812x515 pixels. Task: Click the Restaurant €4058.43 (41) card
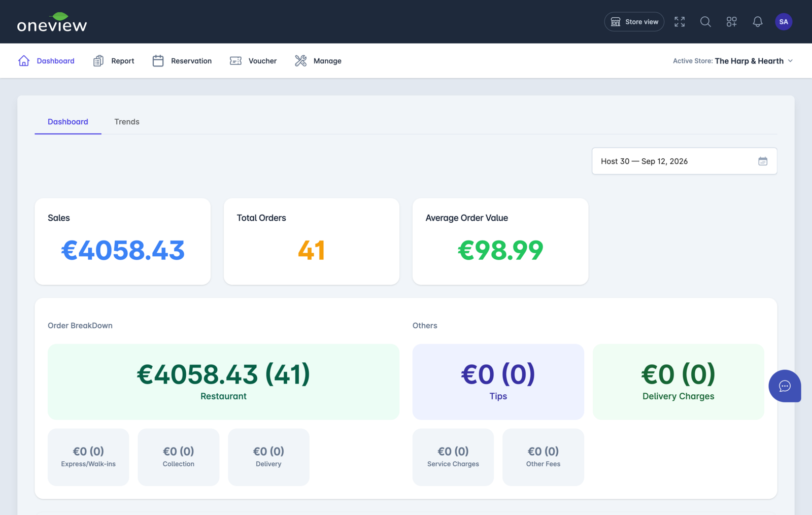223,382
